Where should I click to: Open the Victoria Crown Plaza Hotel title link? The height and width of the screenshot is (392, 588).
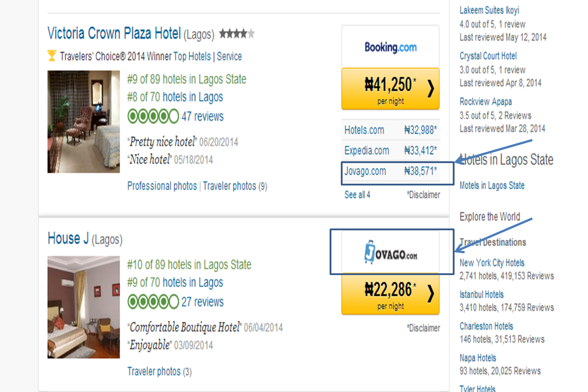point(114,34)
